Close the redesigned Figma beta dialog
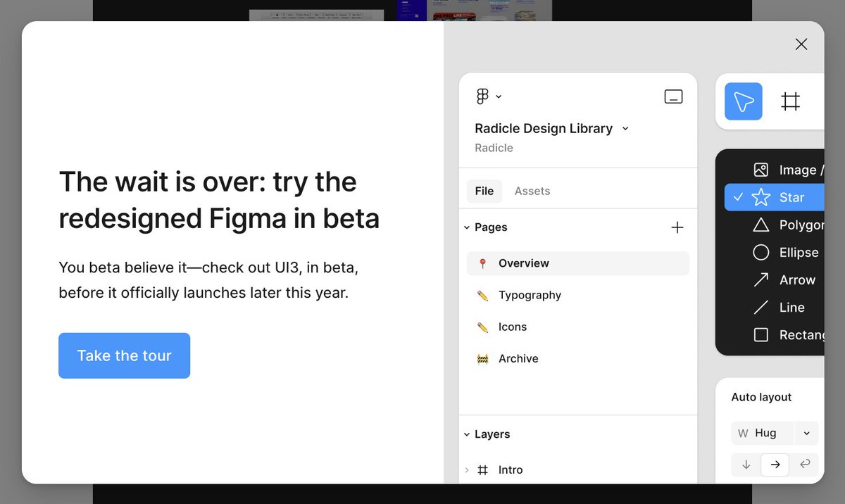 (801, 44)
